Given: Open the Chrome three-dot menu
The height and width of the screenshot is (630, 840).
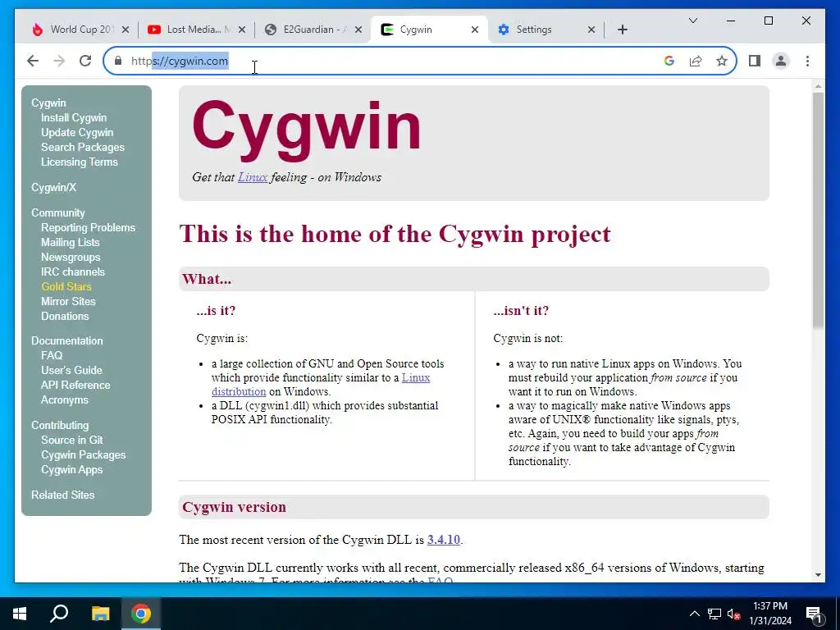Looking at the screenshot, I should [807, 61].
